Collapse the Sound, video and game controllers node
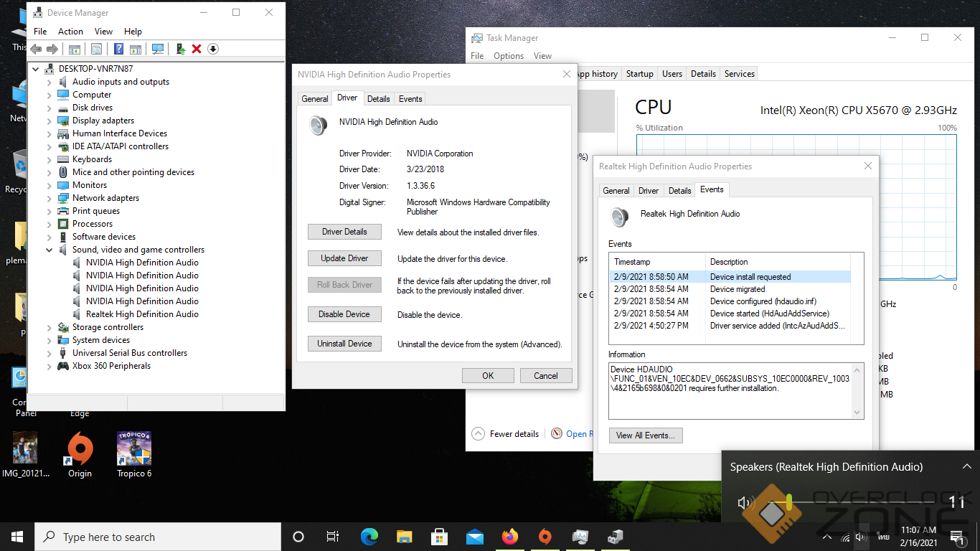 pos(50,250)
